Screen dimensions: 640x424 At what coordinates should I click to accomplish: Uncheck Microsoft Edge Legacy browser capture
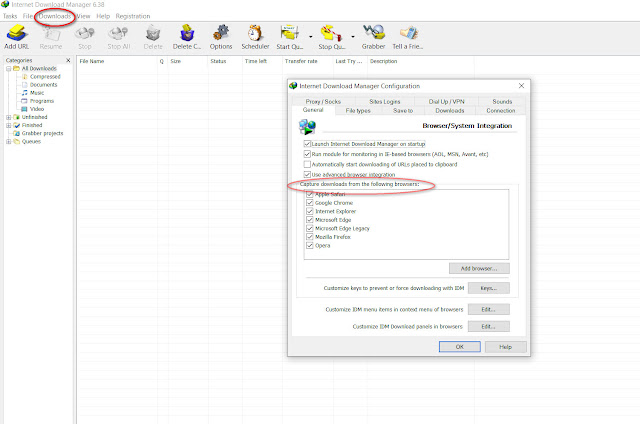tap(310, 229)
